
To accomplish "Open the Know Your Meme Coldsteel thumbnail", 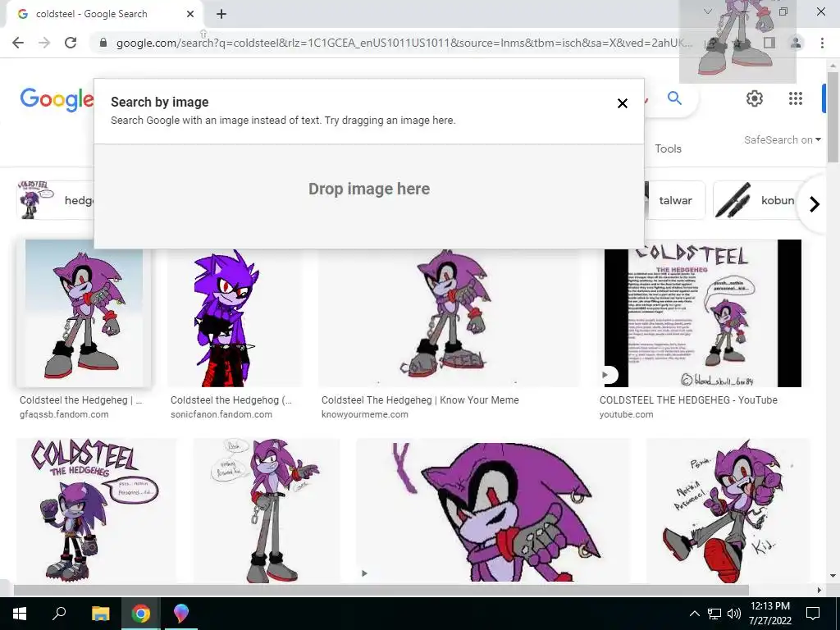I will 449,317.
